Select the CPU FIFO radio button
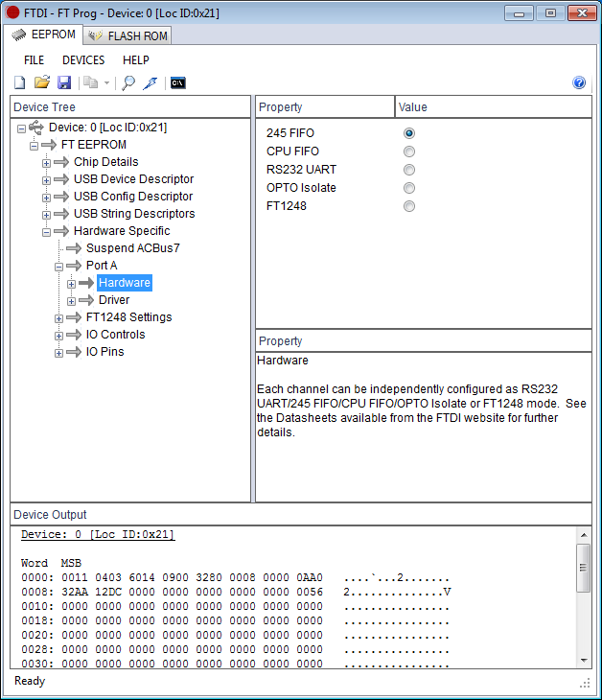 pyautogui.click(x=408, y=152)
